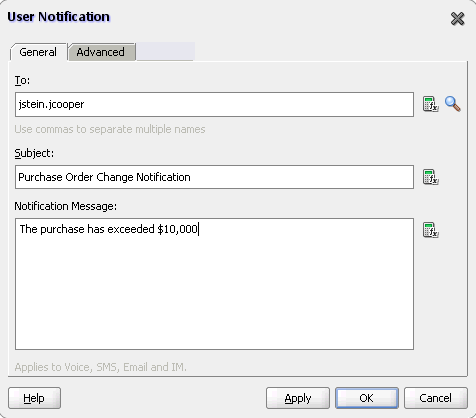Click the To recipients input field
Image resolution: width=476 pixels, height=418 pixels.
point(214,105)
